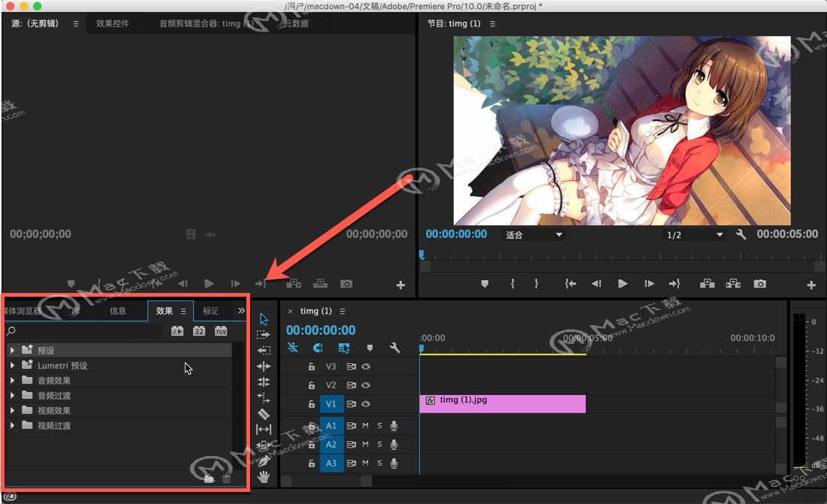Screen dimensions: 827x504
Task: Select the Slip tool
Action: pos(264,429)
